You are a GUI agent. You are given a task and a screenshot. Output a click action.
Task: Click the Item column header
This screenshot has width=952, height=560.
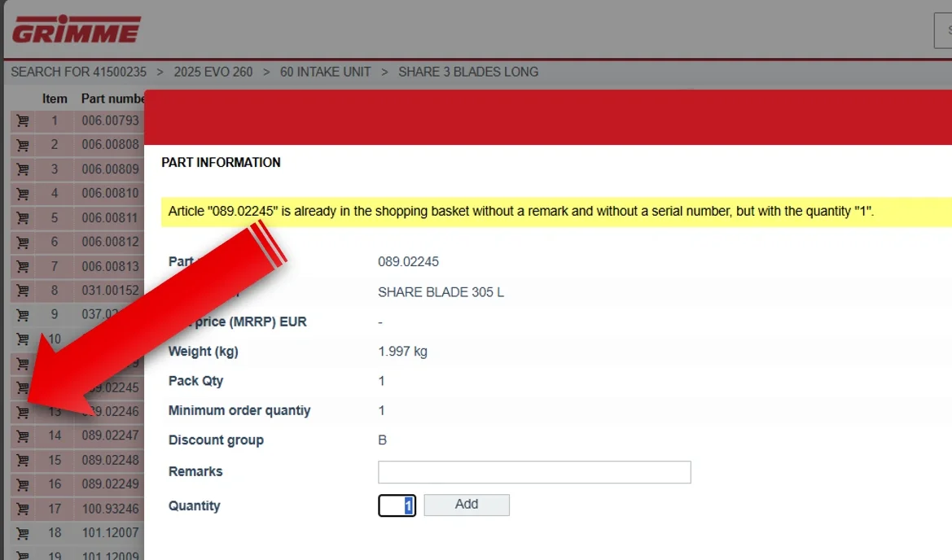(x=55, y=98)
